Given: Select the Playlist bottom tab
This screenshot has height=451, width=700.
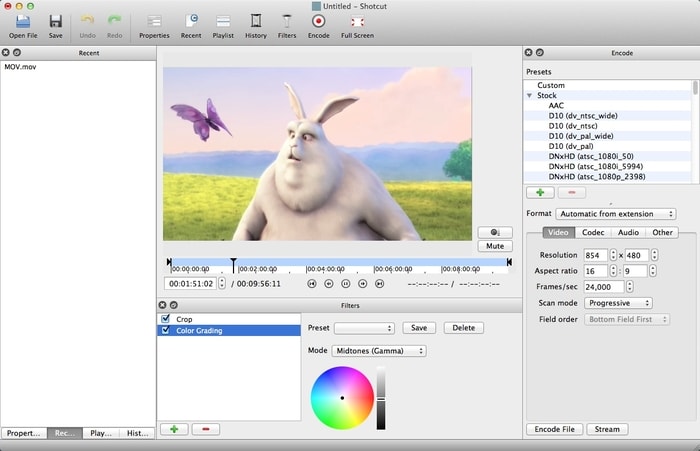Looking at the screenshot, I should coord(101,433).
